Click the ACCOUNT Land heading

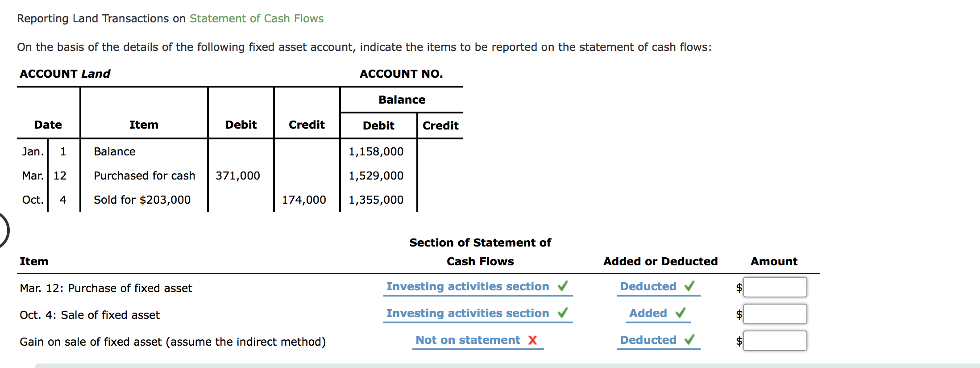point(65,74)
